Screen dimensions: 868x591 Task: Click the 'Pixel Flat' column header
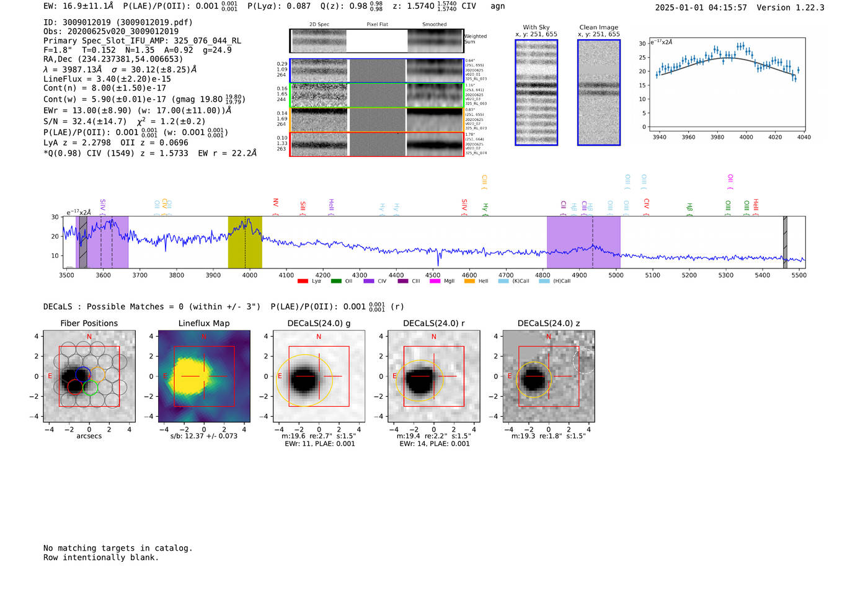(377, 24)
